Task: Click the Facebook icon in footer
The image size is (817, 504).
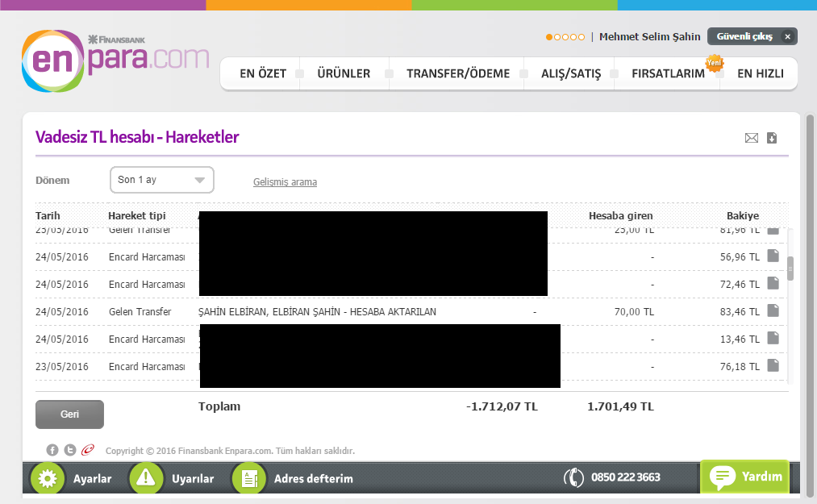Action: [52, 450]
